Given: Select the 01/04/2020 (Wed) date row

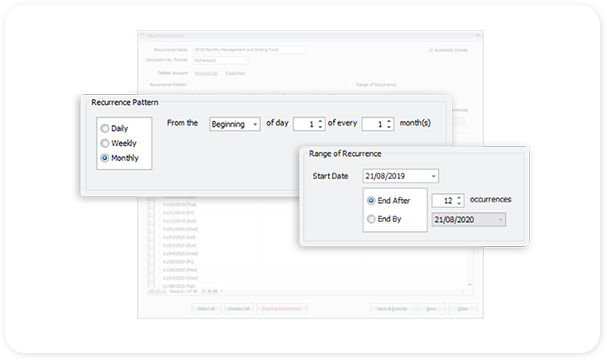Looking at the screenshot, I should (x=180, y=254).
